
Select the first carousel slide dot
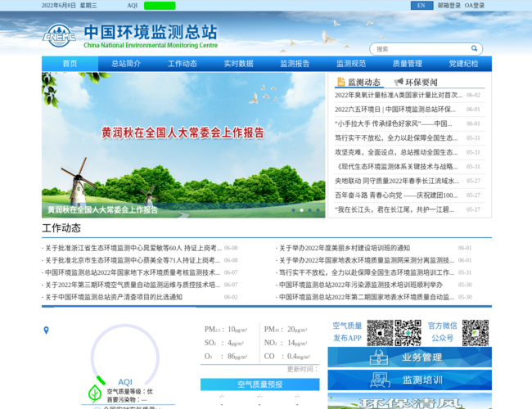click(x=293, y=210)
